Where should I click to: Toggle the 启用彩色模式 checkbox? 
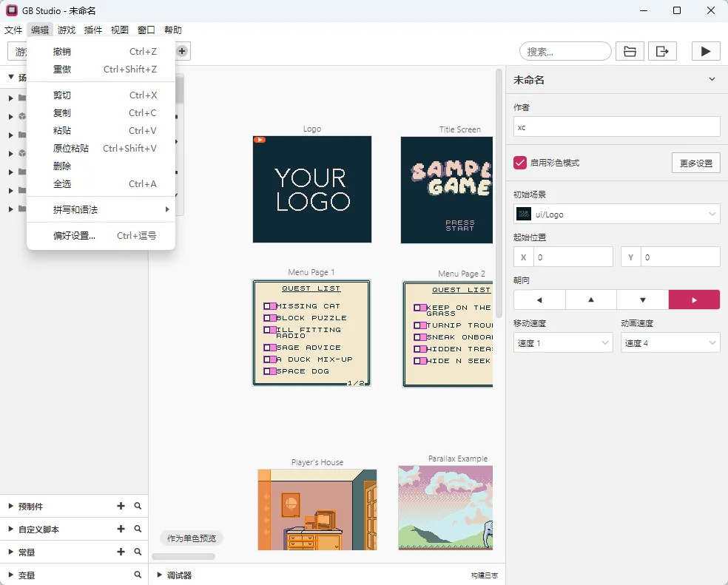point(520,163)
